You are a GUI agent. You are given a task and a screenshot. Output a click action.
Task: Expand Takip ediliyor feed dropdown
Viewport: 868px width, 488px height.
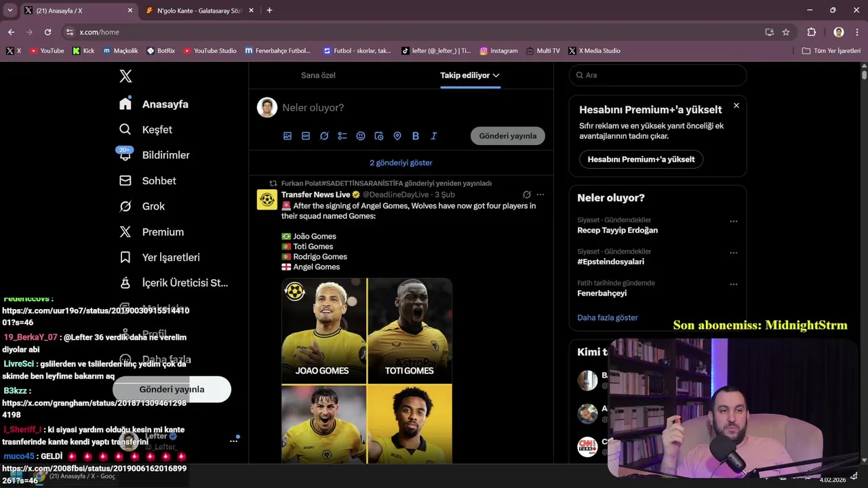click(496, 75)
